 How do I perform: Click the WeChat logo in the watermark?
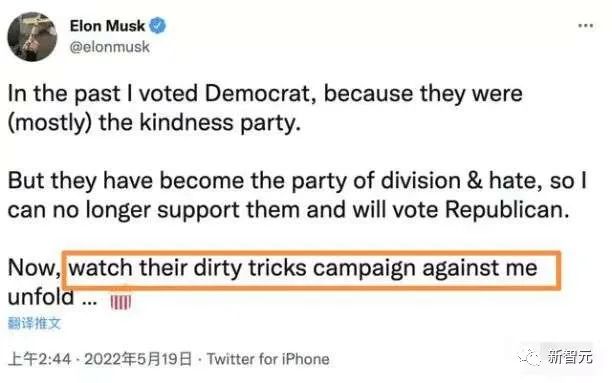click(x=530, y=357)
